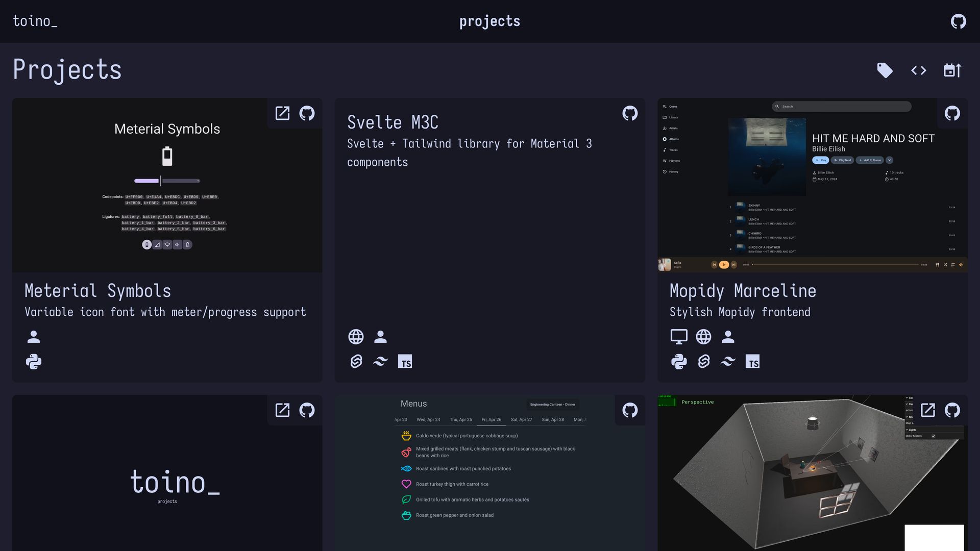Open GitHub icon on Menus card
This screenshot has width=980, height=551.
[x=630, y=410]
